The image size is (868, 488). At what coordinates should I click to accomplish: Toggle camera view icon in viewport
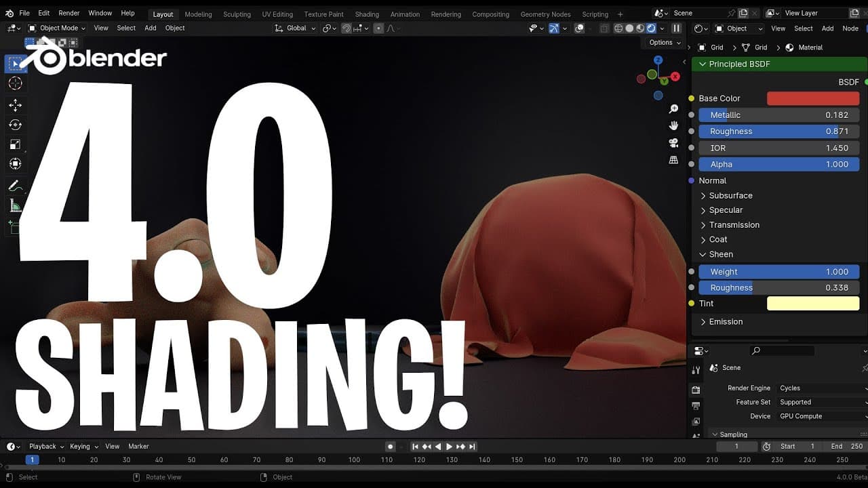point(673,143)
